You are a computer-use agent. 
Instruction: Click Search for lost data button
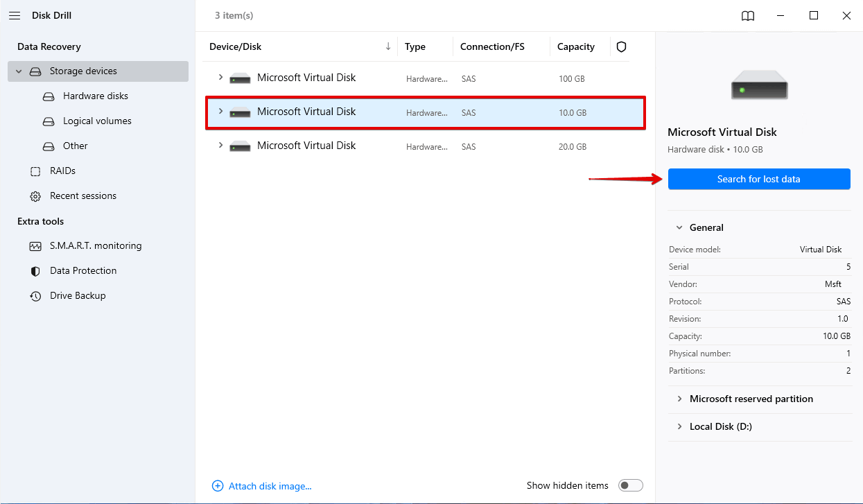click(x=758, y=179)
